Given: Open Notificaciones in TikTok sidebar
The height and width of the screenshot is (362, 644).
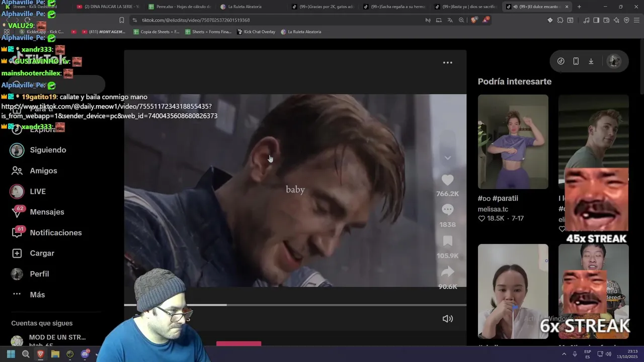Looking at the screenshot, I should pyautogui.click(x=55, y=233).
